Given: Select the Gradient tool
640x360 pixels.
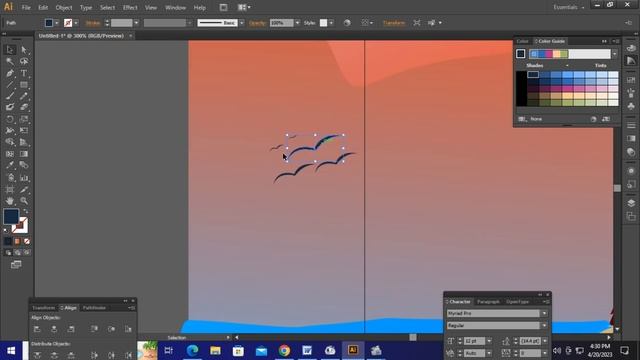Looking at the screenshot, I should [24, 154].
